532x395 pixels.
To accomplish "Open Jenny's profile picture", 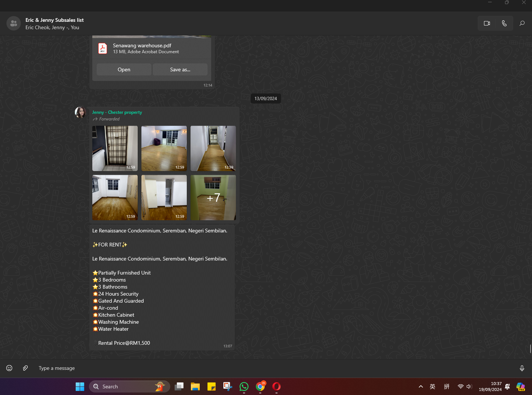I will coord(80,112).
